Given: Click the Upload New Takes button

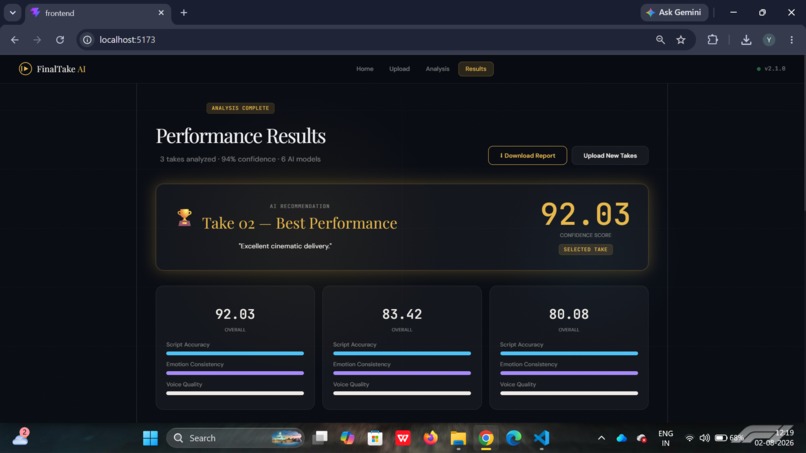Looking at the screenshot, I should [x=610, y=155].
